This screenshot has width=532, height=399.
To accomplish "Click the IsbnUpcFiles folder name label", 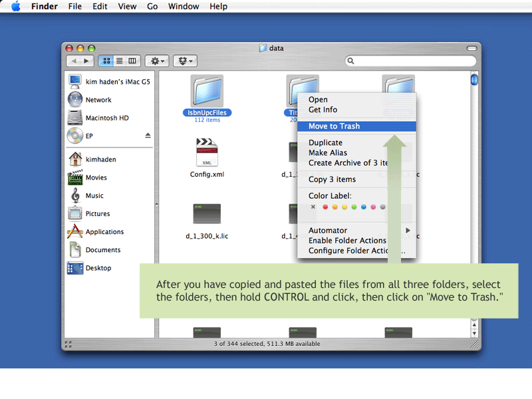I will 207,112.
